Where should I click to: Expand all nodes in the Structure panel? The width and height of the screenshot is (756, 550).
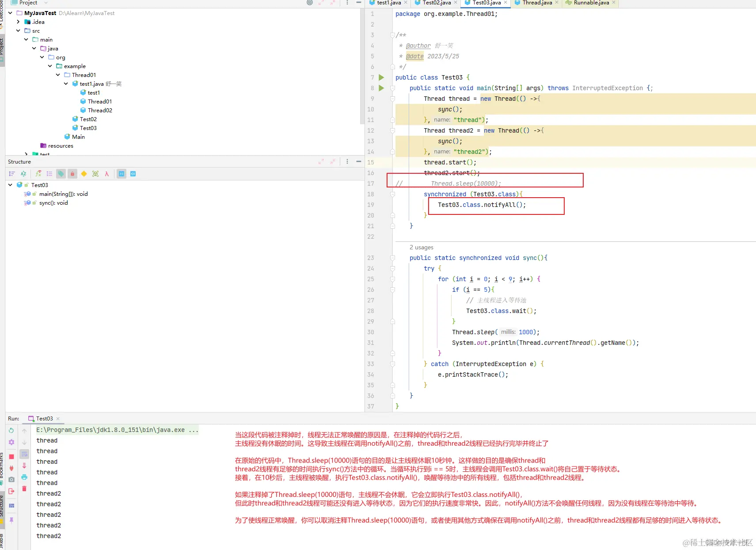[321, 161]
